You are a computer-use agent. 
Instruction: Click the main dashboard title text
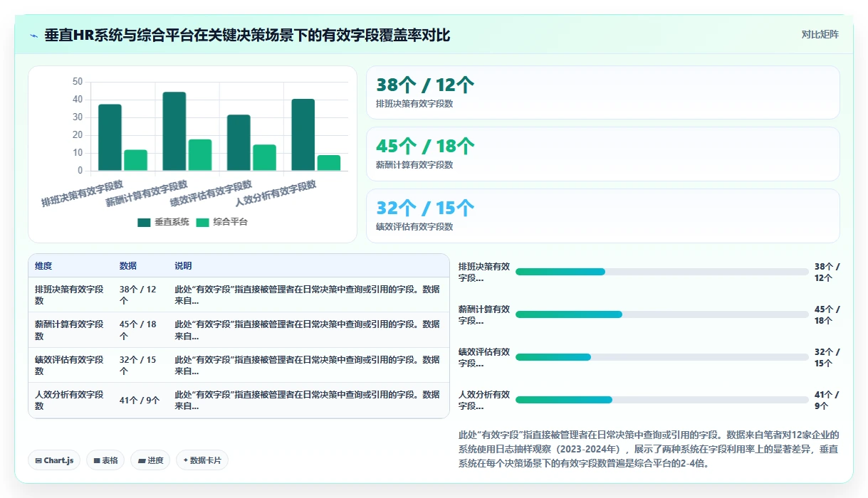[247, 35]
